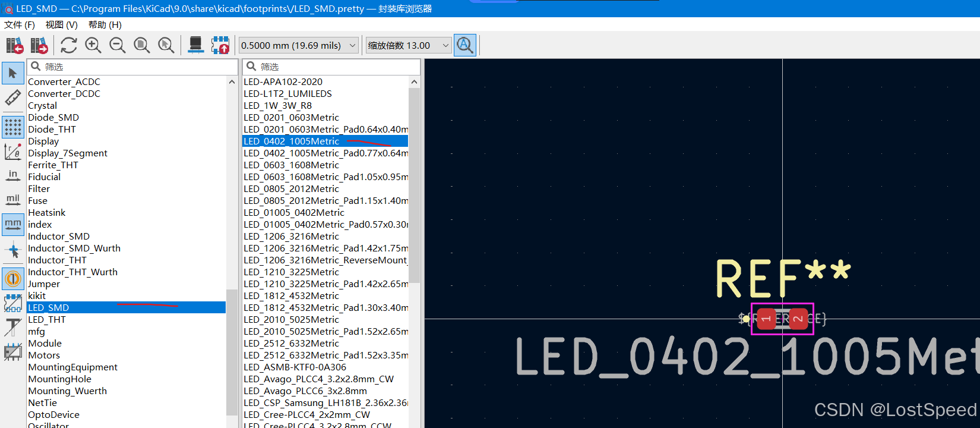The height and width of the screenshot is (428, 980).
Task: Switch units to mils
Action: point(13,200)
